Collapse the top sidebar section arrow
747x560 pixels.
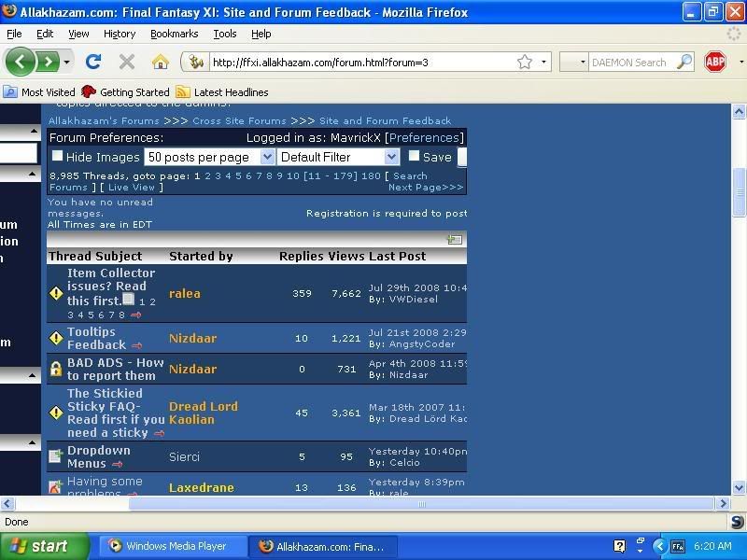point(34,131)
